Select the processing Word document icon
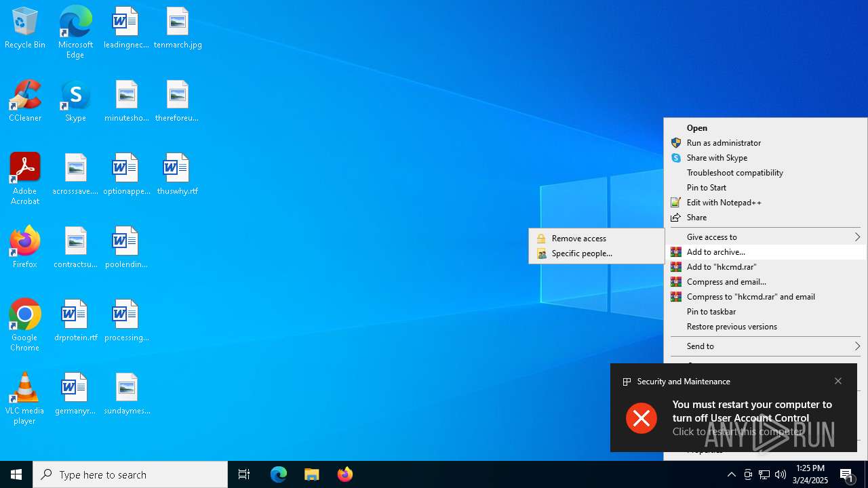Screen dimensions: 868x488 coord(126,321)
